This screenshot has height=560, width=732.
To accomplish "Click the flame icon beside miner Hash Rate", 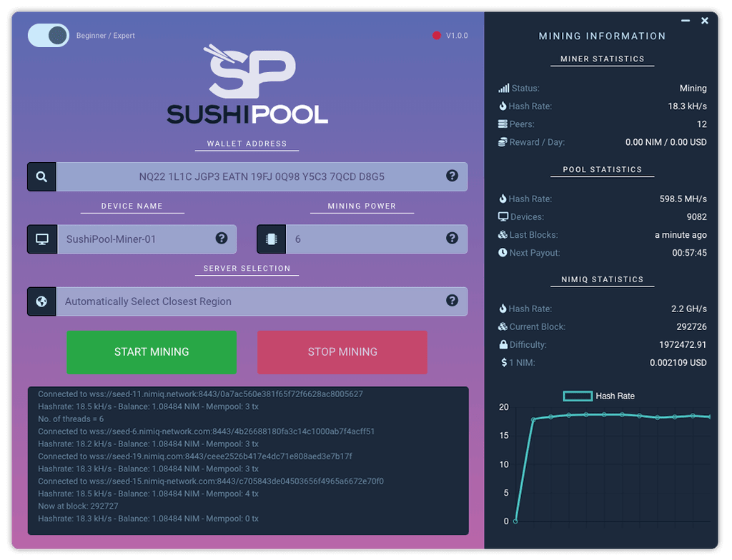I will coord(503,106).
